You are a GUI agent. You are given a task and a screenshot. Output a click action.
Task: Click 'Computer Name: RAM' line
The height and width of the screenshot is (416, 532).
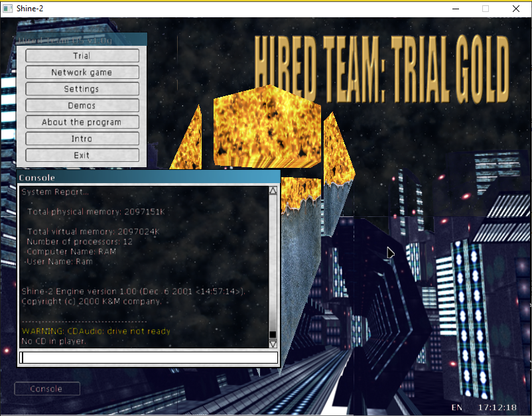[71, 251]
